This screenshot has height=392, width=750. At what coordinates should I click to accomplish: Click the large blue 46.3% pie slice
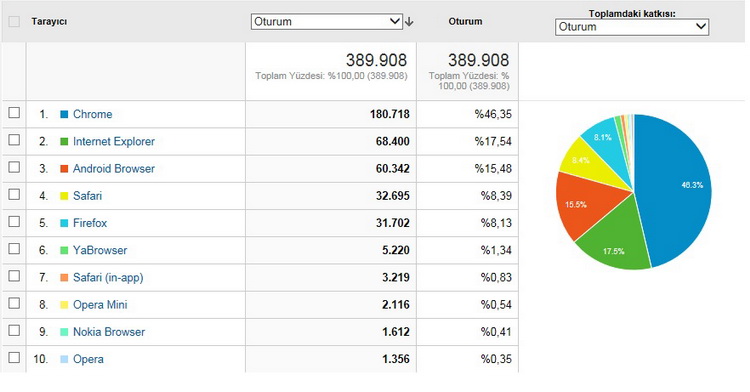point(674,191)
